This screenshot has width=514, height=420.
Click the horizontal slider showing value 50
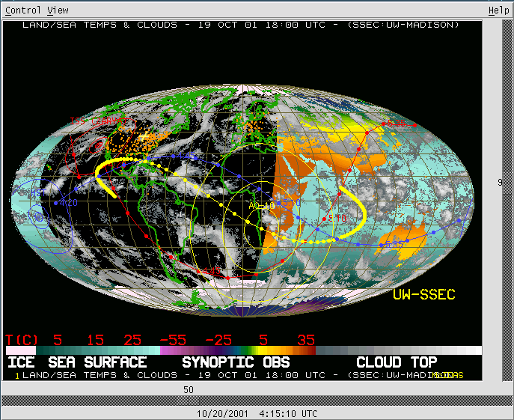pyautogui.click(x=189, y=389)
